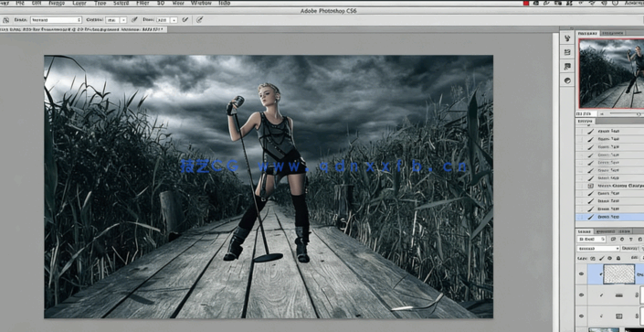Image resolution: width=644 pixels, height=332 pixels.
Task: Click Navigator preview thumbnail
Action: click(x=611, y=74)
